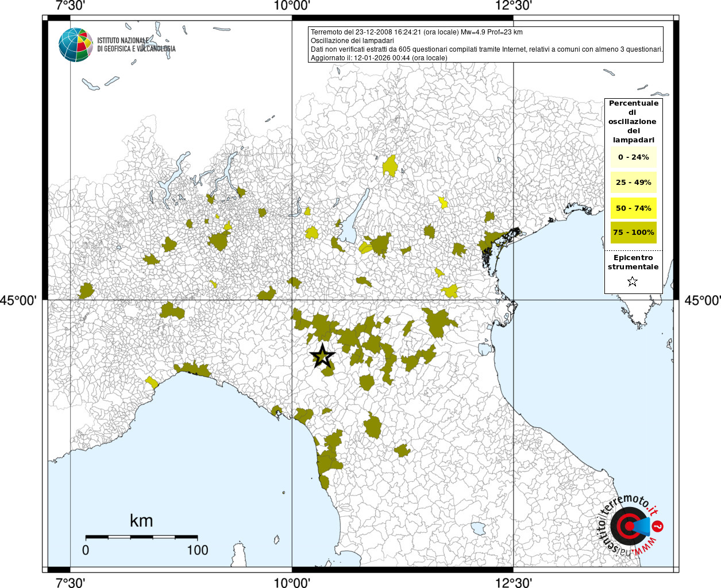
Task: Select the 50 - 74% legend swatch
Action: point(634,208)
